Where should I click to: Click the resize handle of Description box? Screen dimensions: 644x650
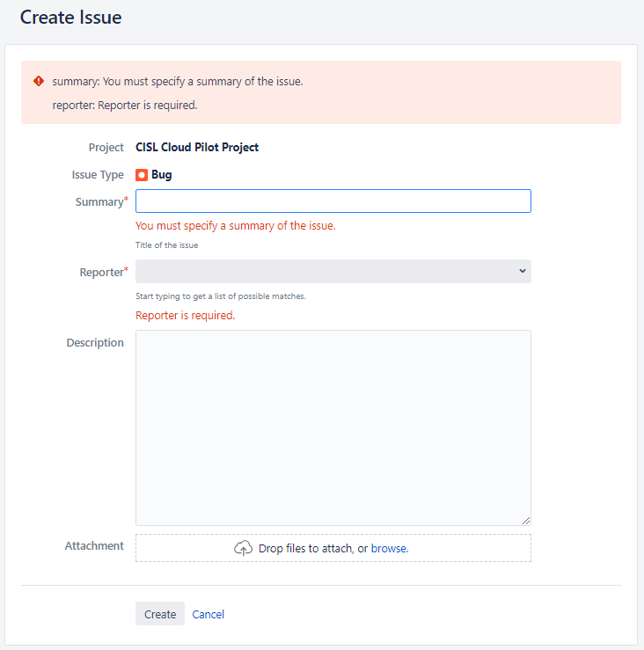(525, 520)
